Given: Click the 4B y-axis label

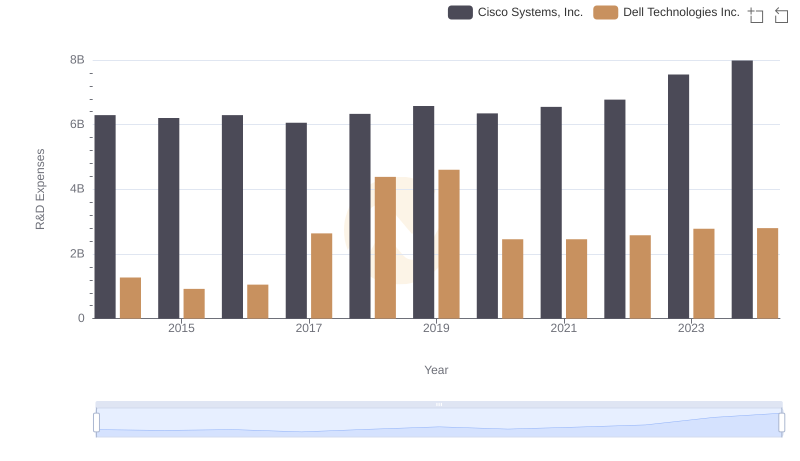Looking at the screenshot, I should (77, 189).
